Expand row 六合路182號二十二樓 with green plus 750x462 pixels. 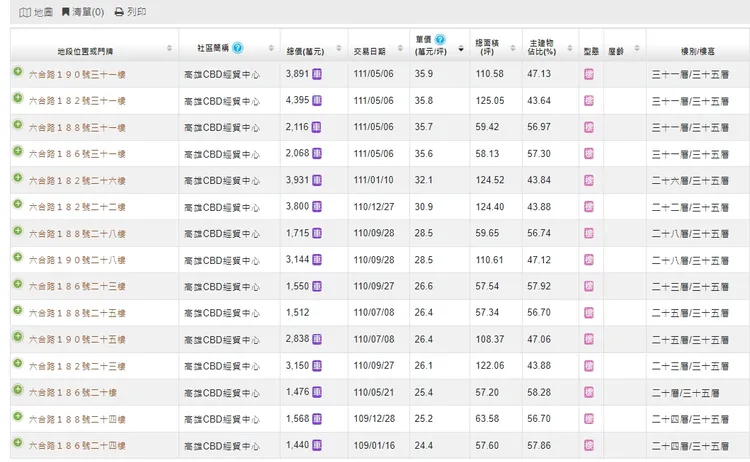click(18, 204)
